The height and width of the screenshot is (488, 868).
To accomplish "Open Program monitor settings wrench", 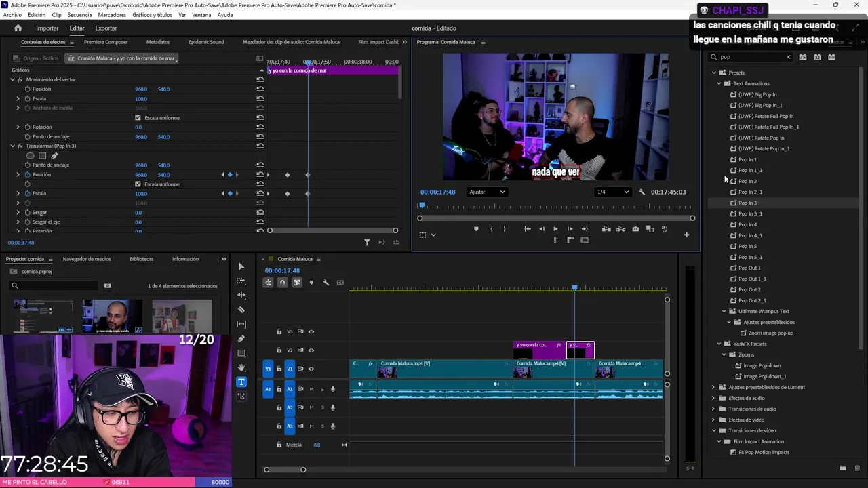I will (642, 192).
